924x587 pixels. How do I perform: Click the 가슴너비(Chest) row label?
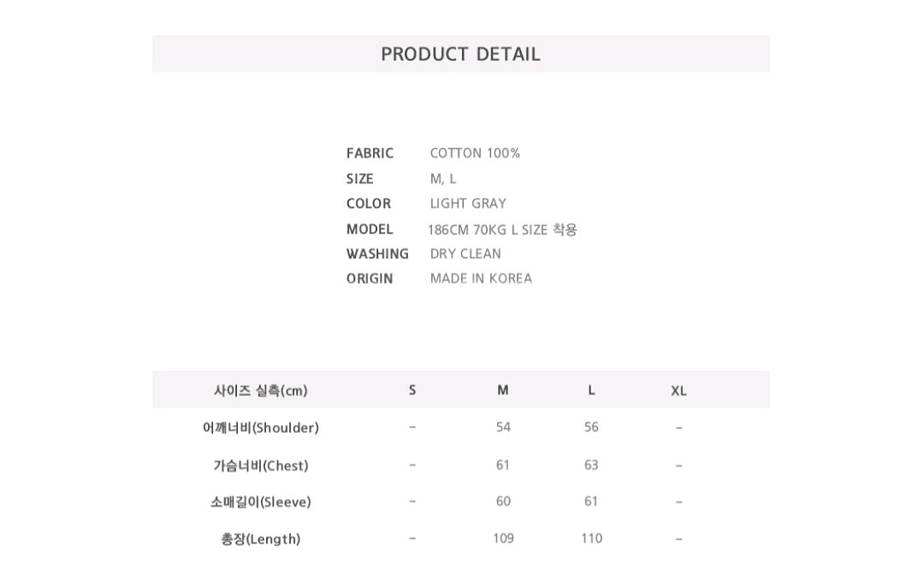[x=261, y=465]
